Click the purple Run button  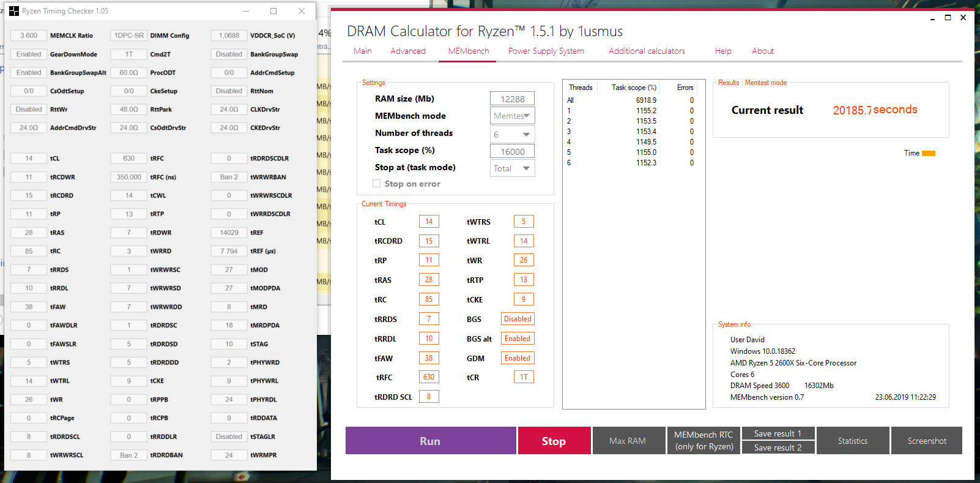tap(431, 441)
